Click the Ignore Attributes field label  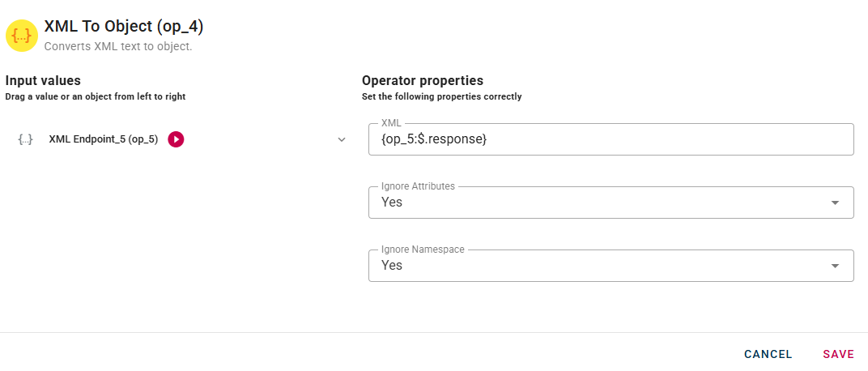click(418, 186)
